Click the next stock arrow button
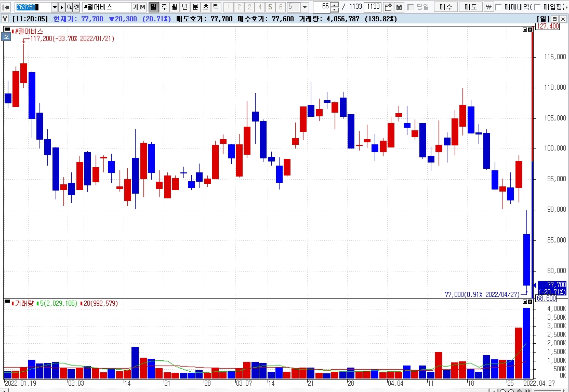Image resolution: width=569 pixels, height=392 pixels. click(62, 7)
